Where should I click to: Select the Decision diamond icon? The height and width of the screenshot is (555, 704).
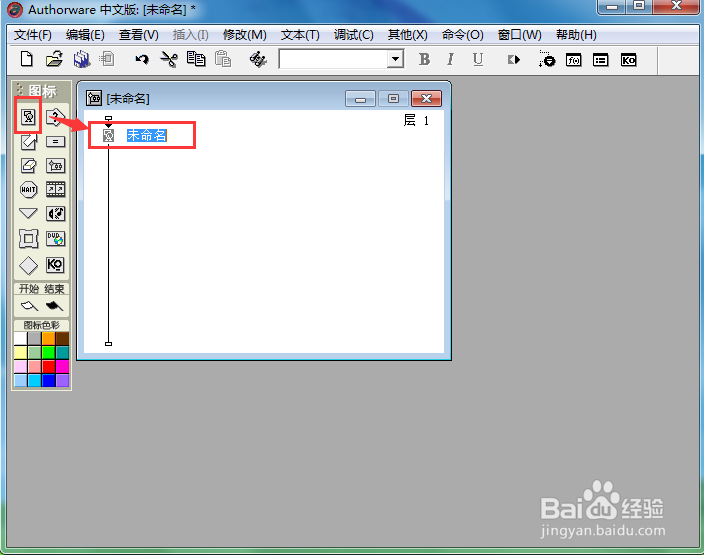click(29, 265)
